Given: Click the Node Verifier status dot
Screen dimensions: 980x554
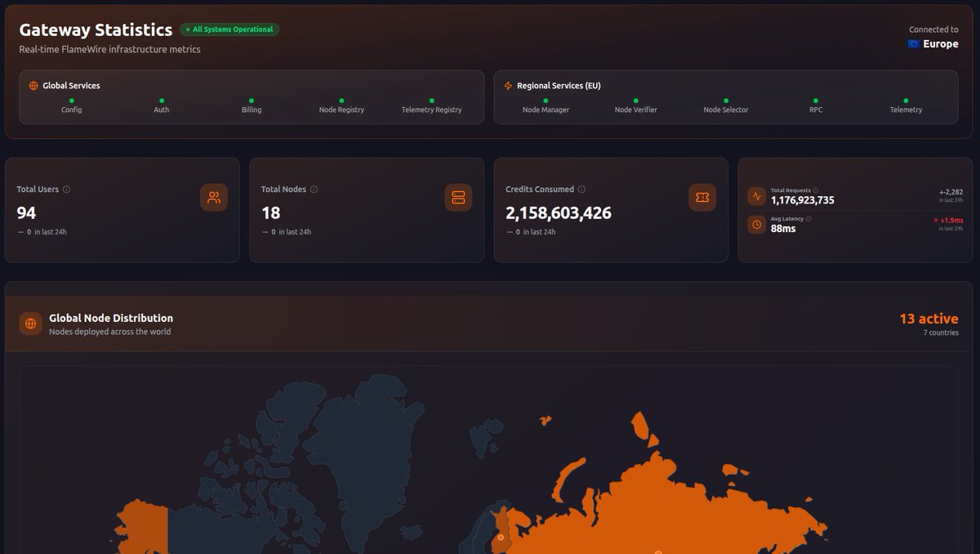Looking at the screenshot, I should [635, 101].
